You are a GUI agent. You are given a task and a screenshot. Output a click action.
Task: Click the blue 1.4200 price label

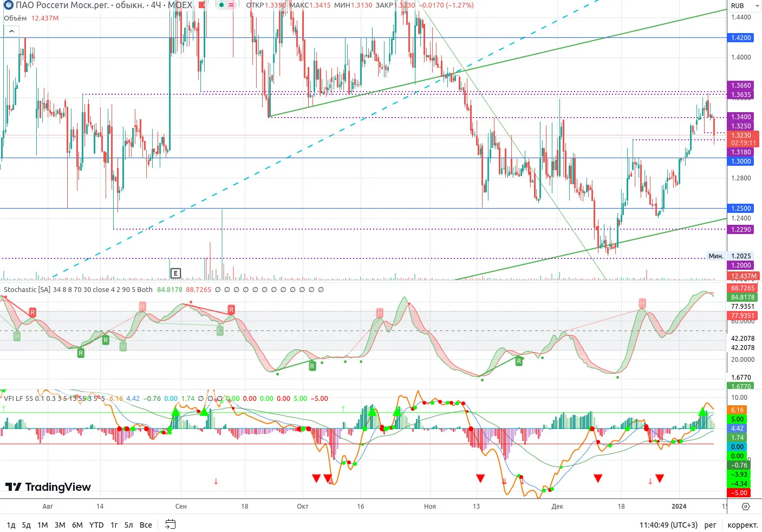coord(741,38)
